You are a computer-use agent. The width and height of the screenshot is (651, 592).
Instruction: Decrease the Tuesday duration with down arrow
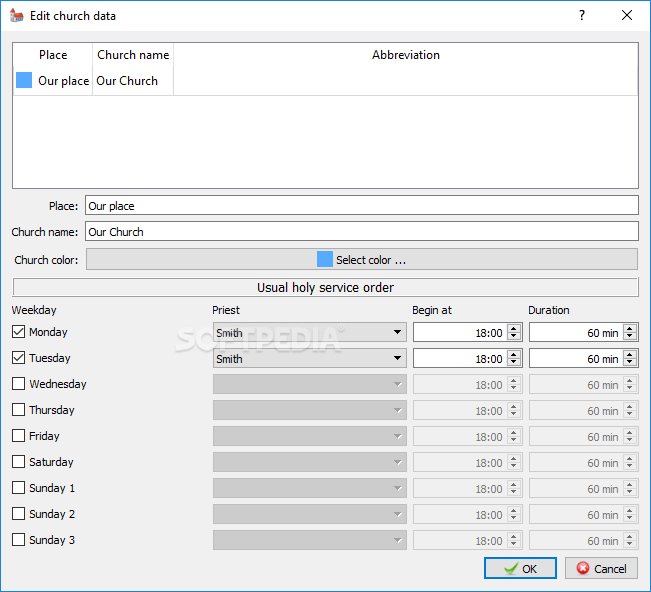click(x=630, y=363)
